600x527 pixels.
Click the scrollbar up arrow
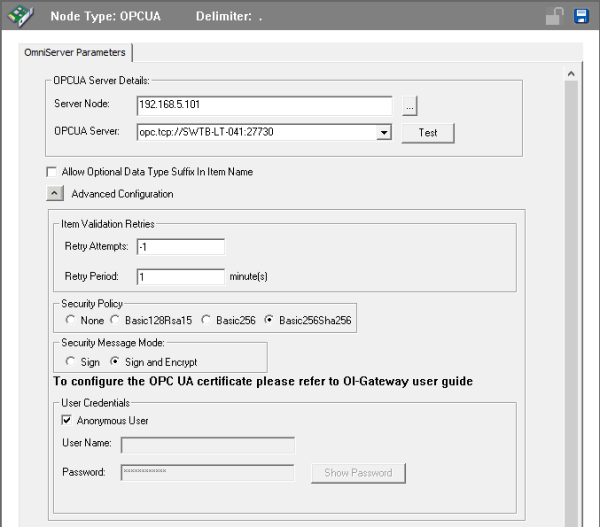tap(571, 74)
